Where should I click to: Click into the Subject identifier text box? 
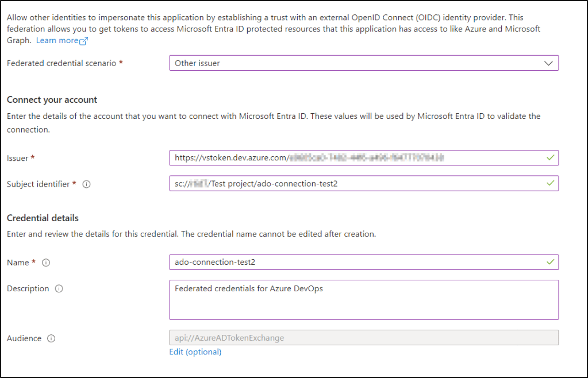pos(356,184)
